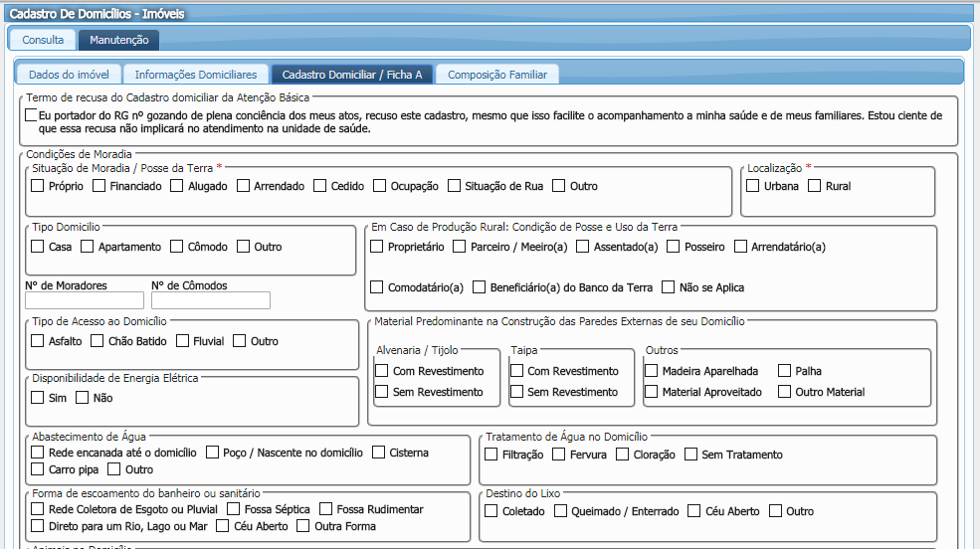Mark Taipa Sem Revestimento
The height and width of the screenshot is (549, 980).
point(516,391)
